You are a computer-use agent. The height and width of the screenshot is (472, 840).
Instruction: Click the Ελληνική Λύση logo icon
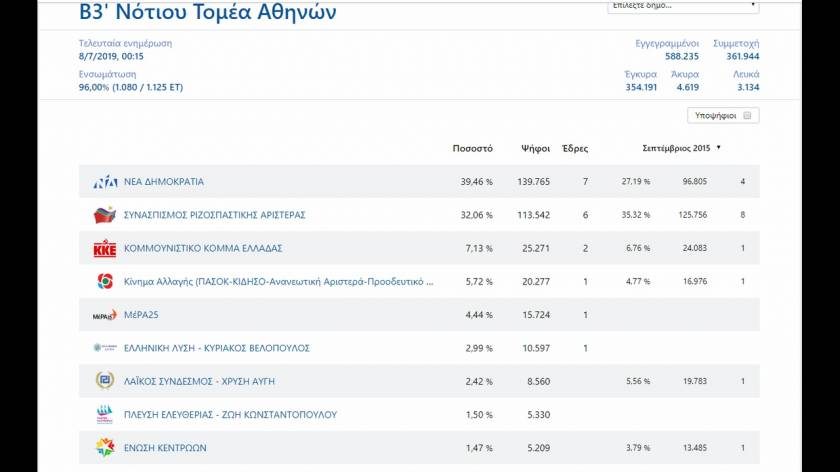[105, 348]
